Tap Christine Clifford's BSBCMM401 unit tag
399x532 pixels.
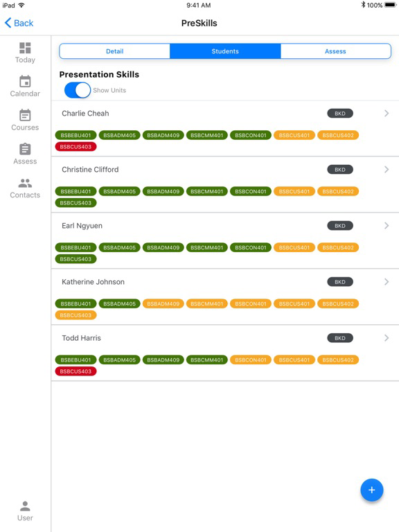[x=207, y=191]
